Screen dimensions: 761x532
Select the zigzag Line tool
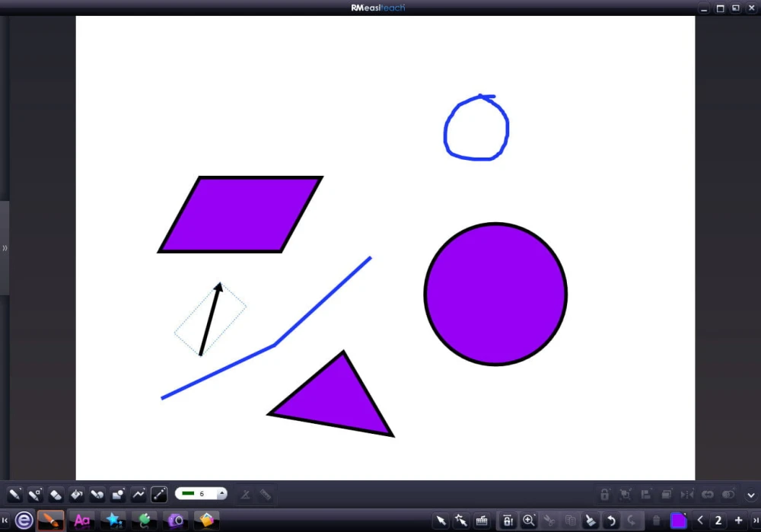point(139,494)
